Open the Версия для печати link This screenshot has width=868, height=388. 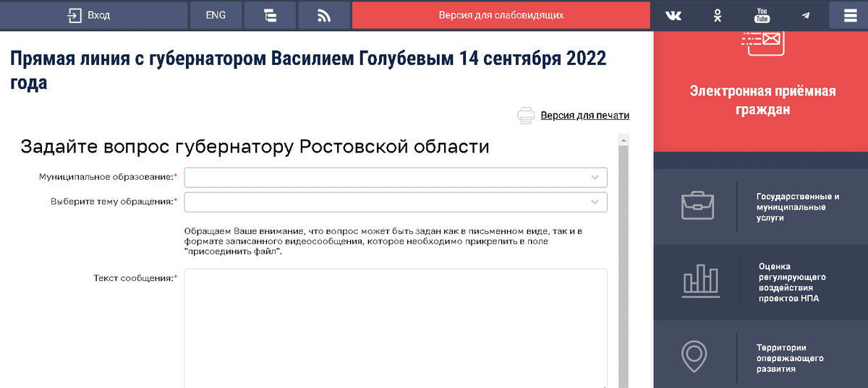coord(584,116)
